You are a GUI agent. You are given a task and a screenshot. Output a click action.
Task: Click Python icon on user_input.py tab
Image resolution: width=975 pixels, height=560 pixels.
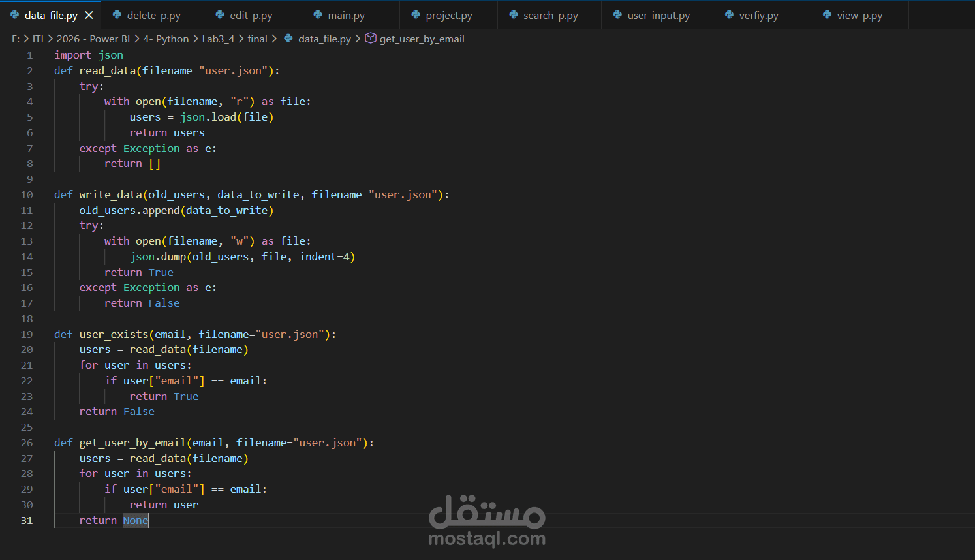pyautogui.click(x=617, y=14)
